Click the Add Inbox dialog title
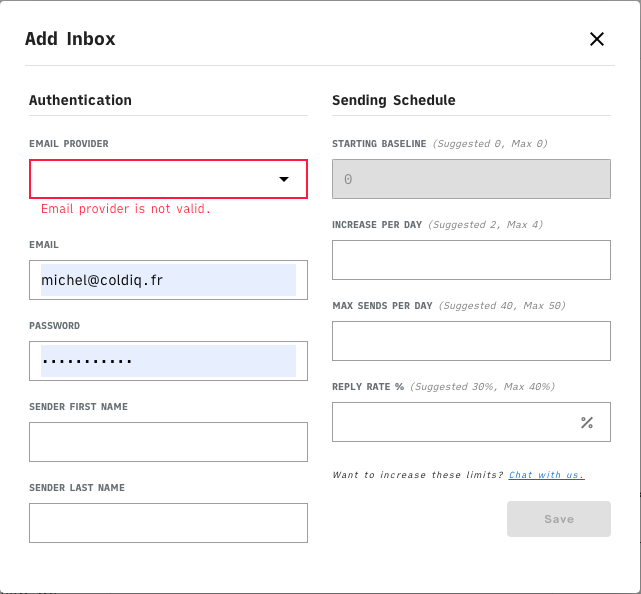This screenshot has height=594, width=641. click(x=70, y=39)
